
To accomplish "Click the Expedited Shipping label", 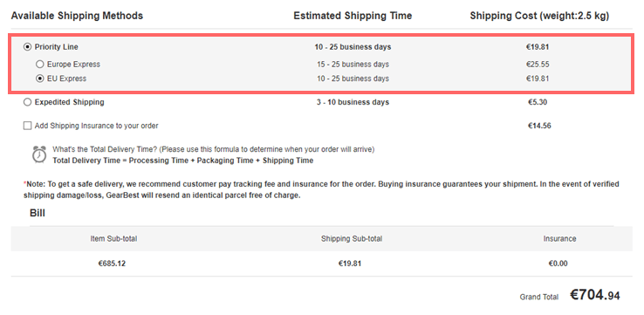I will tap(70, 102).
